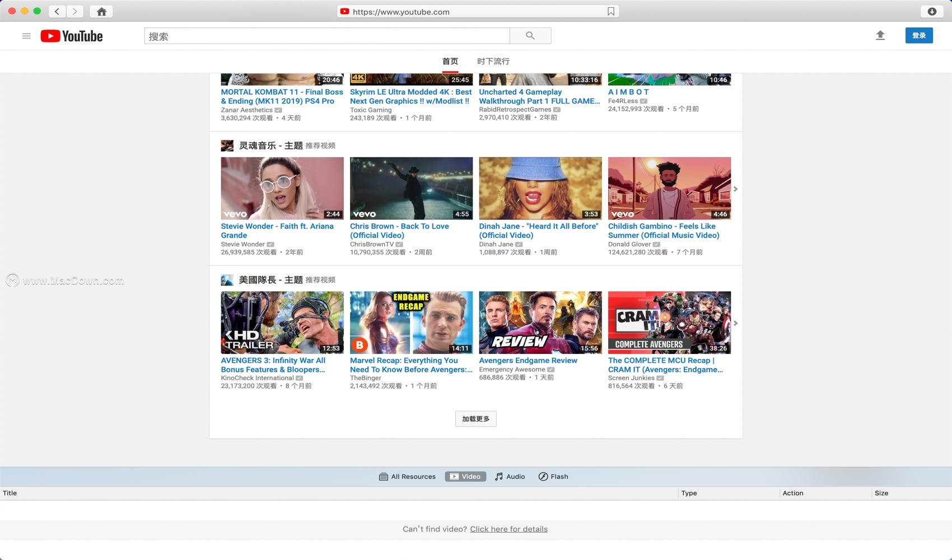Visit the Toxic Gaming channel
Screen dimensions: 952x560
371,110
